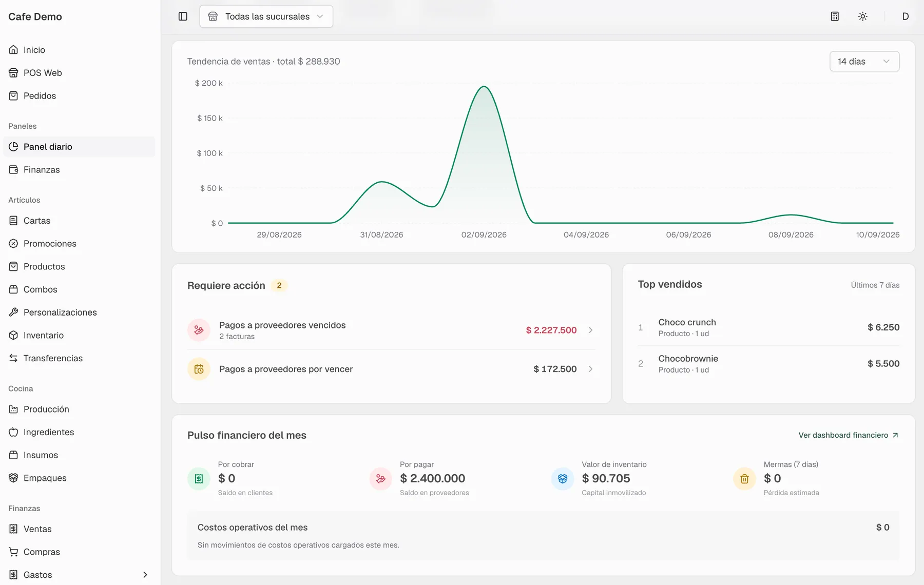Select Chocobrownie top seller
Screen dimensions: 924x585
pos(768,364)
